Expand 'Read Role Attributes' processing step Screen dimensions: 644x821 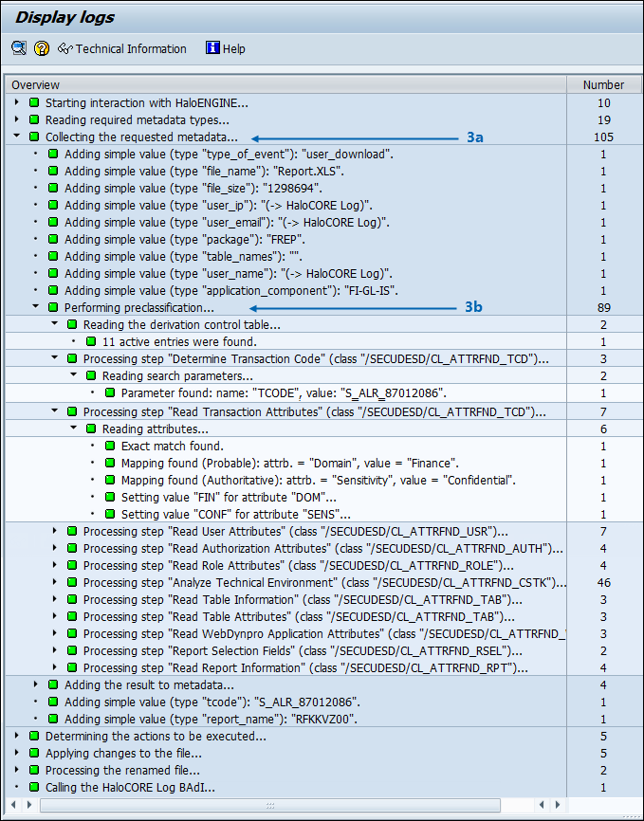tap(54, 565)
